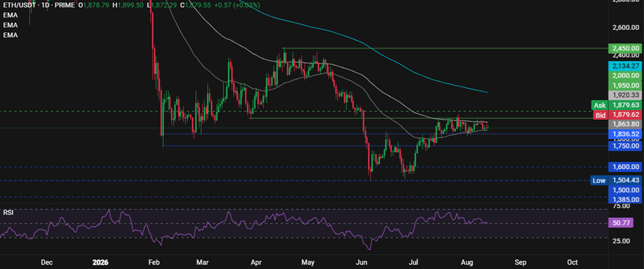The image size is (644, 269).
Task: Click the Bid label beside 1,879.62
Action: (x=600, y=115)
